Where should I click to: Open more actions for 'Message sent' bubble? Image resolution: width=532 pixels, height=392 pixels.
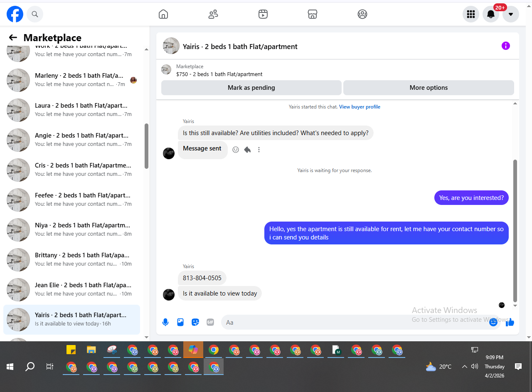pos(259,150)
